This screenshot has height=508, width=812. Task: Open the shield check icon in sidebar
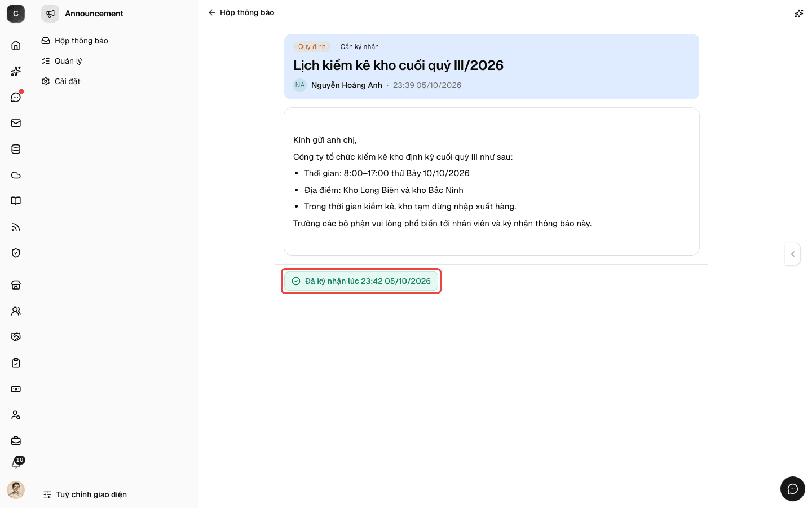tap(16, 253)
